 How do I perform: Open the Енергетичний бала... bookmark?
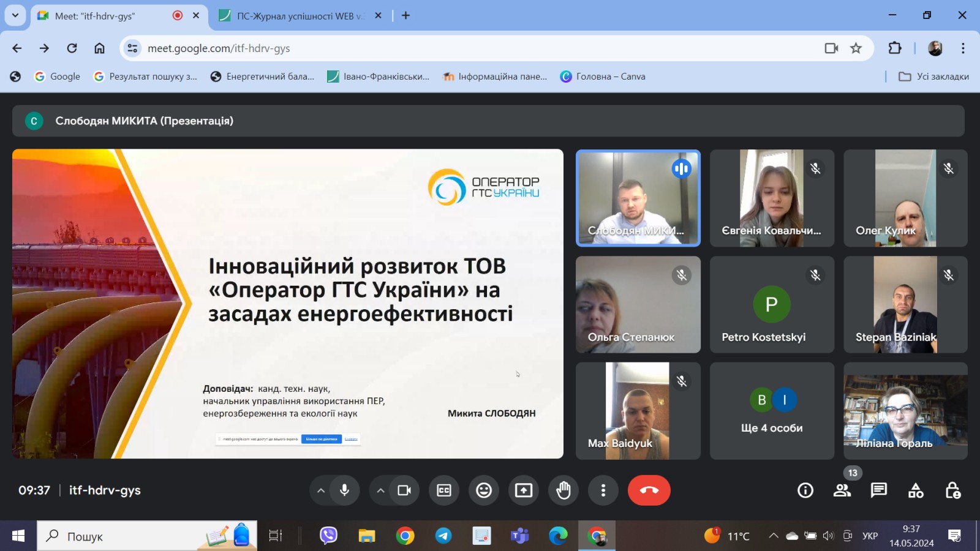[x=262, y=77]
